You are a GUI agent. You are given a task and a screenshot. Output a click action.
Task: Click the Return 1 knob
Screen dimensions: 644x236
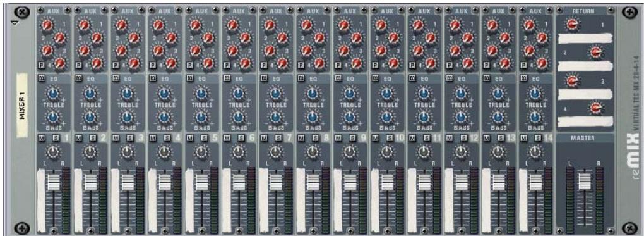572,25
